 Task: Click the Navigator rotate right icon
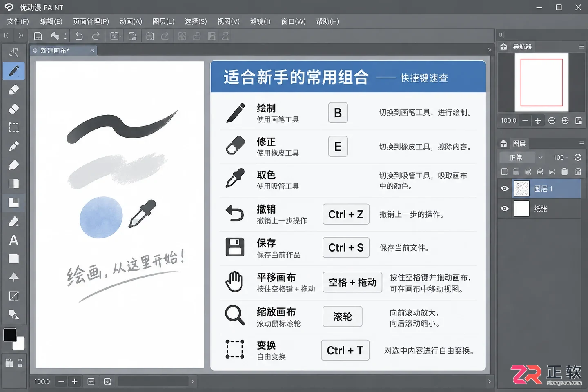coord(565,120)
